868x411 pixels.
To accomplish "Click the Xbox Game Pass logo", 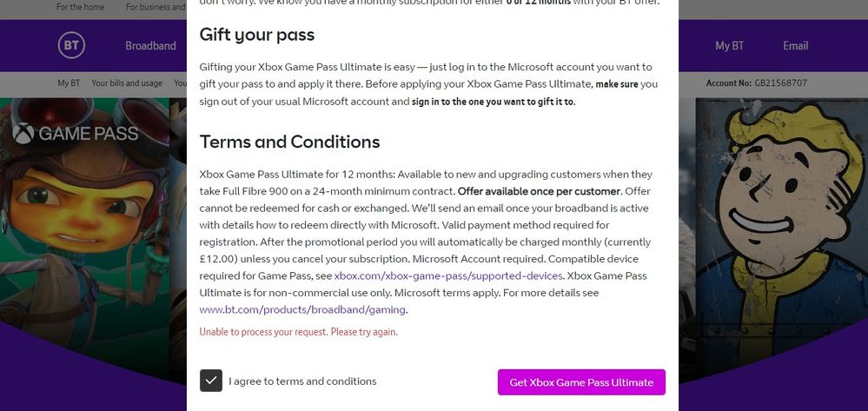I will 76,134.
